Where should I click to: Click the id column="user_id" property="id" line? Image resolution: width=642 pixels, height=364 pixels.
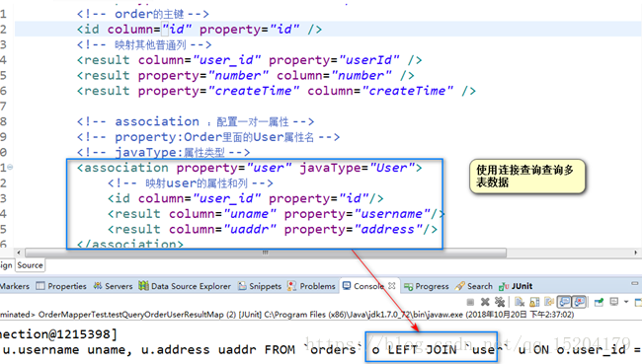coord(246,198)
